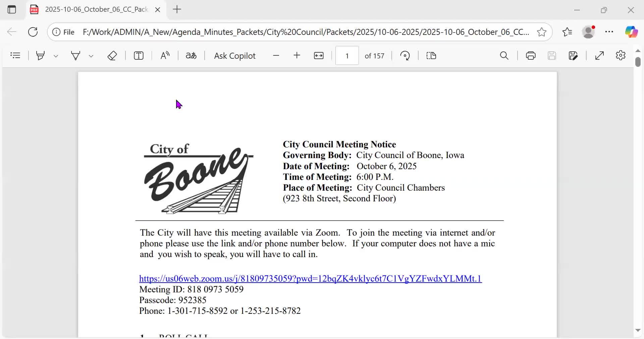Expand the Highlight color options
Image resolution: width=644 pixels, height=339 pixels.
click(x=56, y=56)
